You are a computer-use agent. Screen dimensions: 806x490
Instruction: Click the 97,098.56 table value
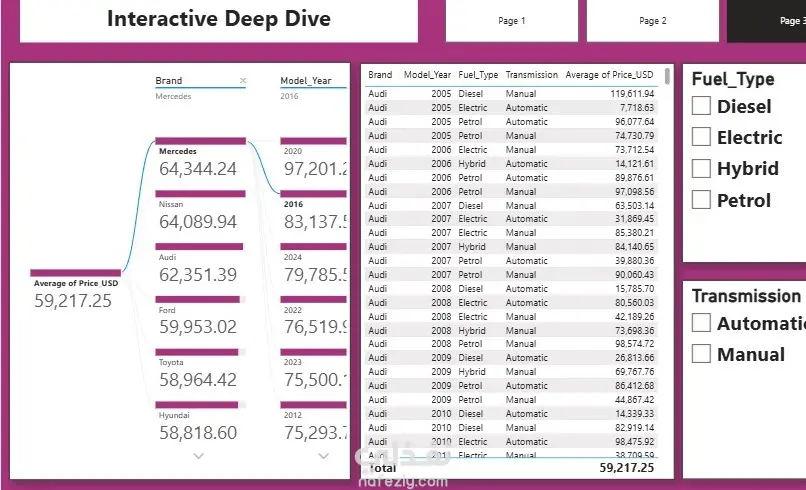coord(634,191)
